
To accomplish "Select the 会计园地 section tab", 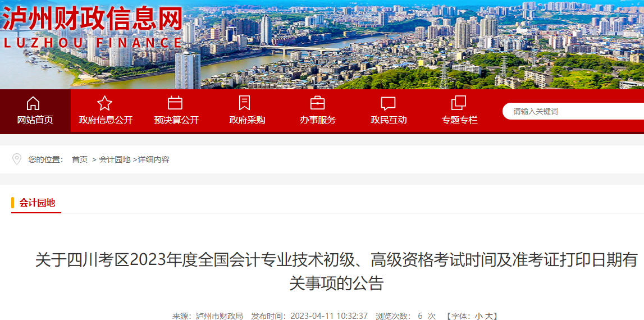I will pyautogui.click(x=37, y=203).
